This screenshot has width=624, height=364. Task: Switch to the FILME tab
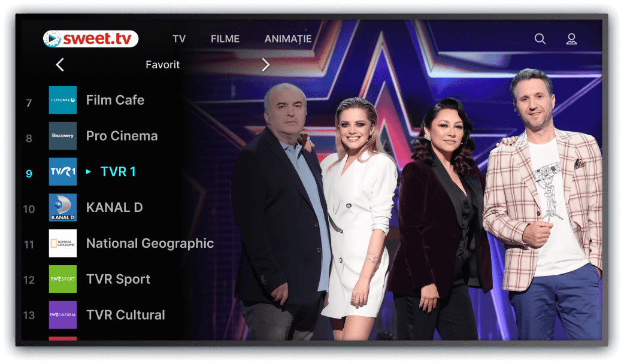pos(225,38)
